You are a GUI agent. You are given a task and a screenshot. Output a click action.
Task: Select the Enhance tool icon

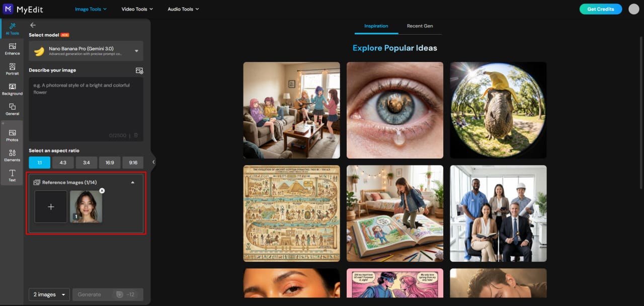[12, 49]
